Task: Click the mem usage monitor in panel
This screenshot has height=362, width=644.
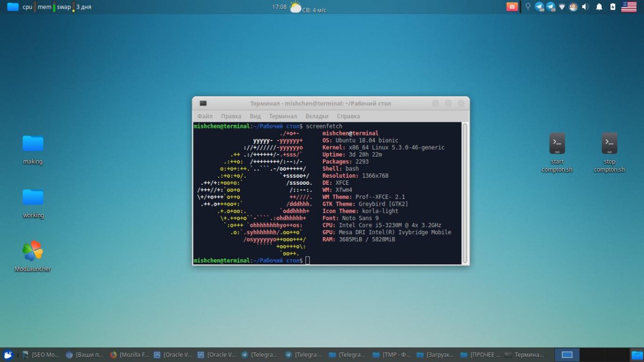Action: point(46,7)
